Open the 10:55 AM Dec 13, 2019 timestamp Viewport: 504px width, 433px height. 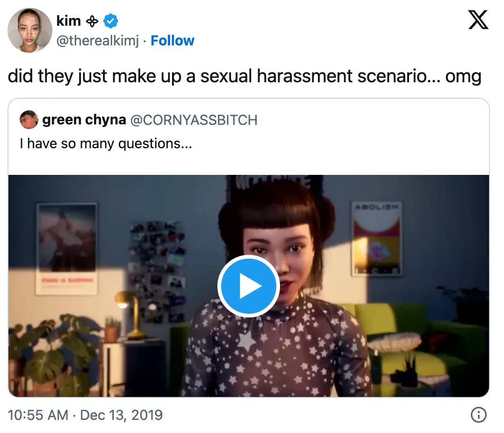pyautogui.click(x=85, y=415)
